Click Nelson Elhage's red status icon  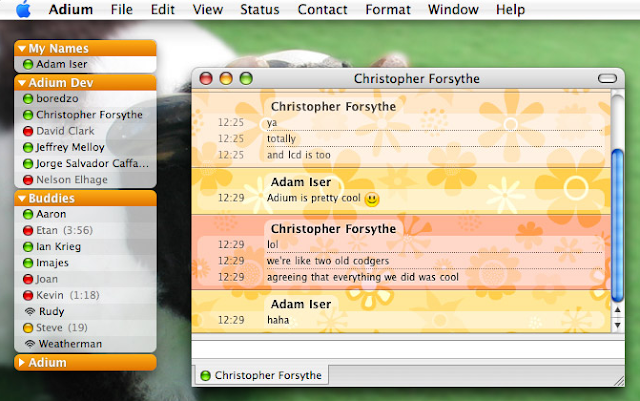pyautogui.click(x=28, y=180)
